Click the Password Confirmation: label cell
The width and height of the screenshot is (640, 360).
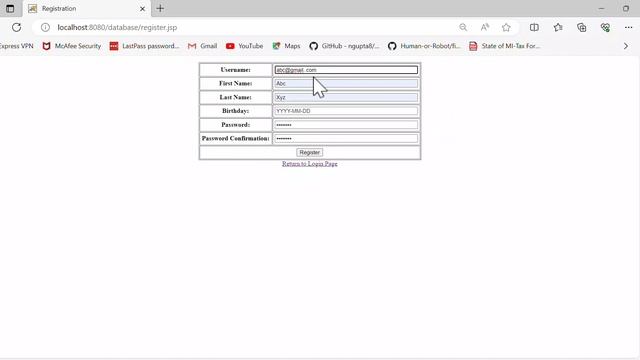click(236, 138)
